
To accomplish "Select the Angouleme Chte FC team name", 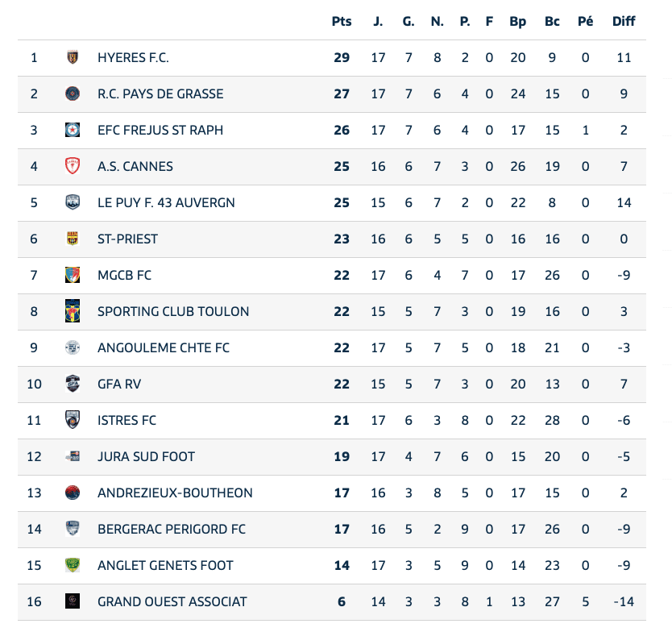I will click(163, 347).
